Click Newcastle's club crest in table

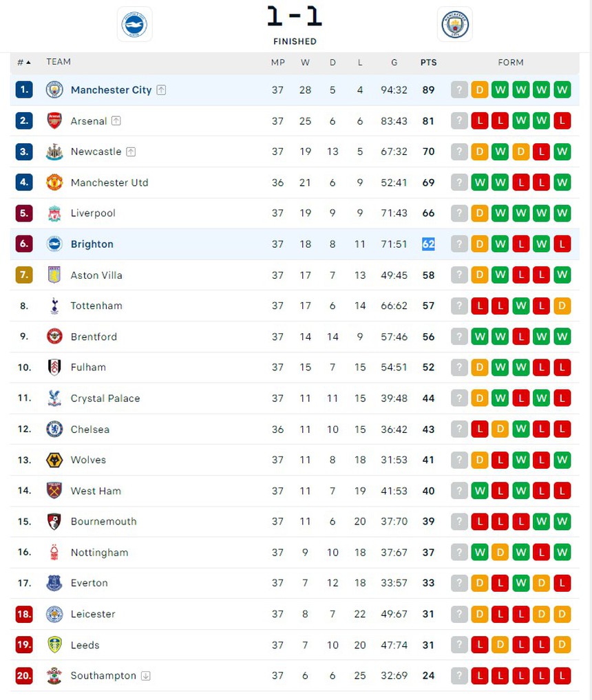point(54,152)
